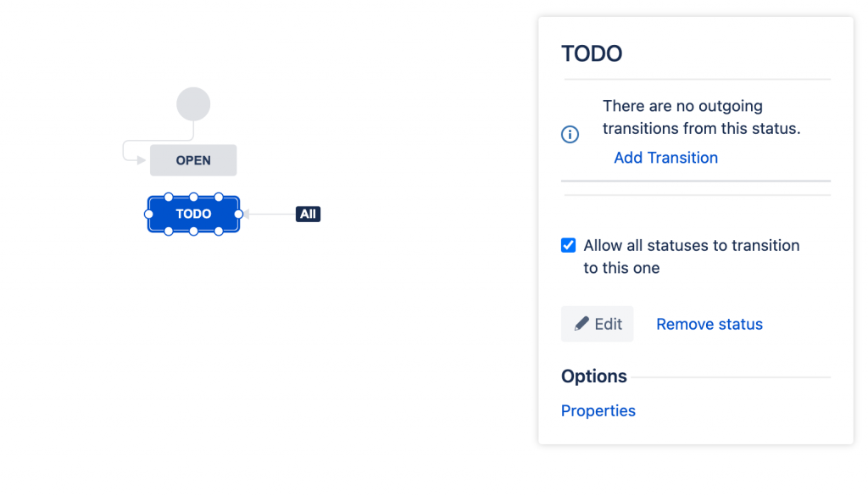Click the bottom-left connection handle on TODO
The width and height of the screenshot is (868, 496).
(x=169, y=231)
